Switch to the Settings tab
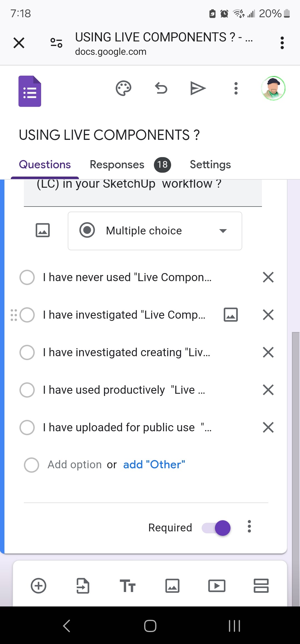 210,165
